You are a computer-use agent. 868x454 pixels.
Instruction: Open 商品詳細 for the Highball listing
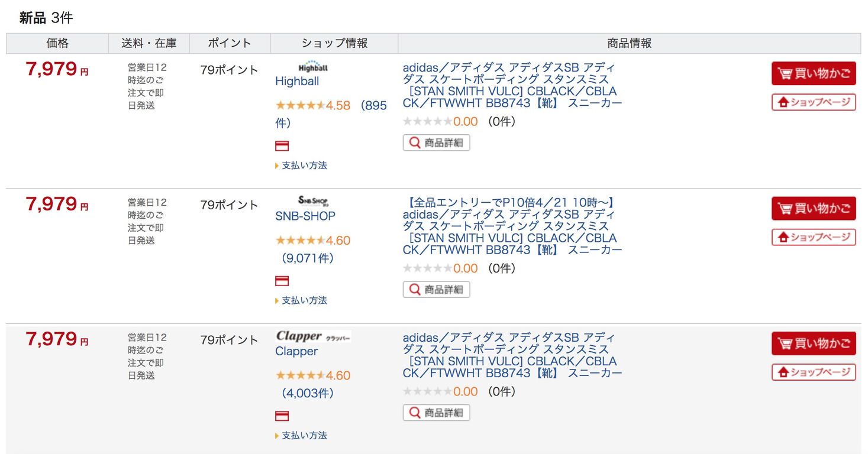tap(437, 142)
